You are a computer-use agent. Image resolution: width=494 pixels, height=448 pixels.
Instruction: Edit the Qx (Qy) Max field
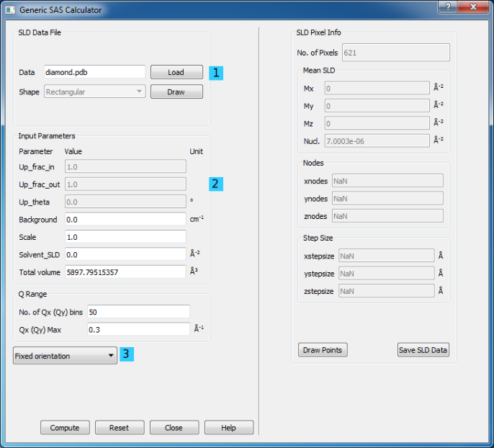point(138,329)
